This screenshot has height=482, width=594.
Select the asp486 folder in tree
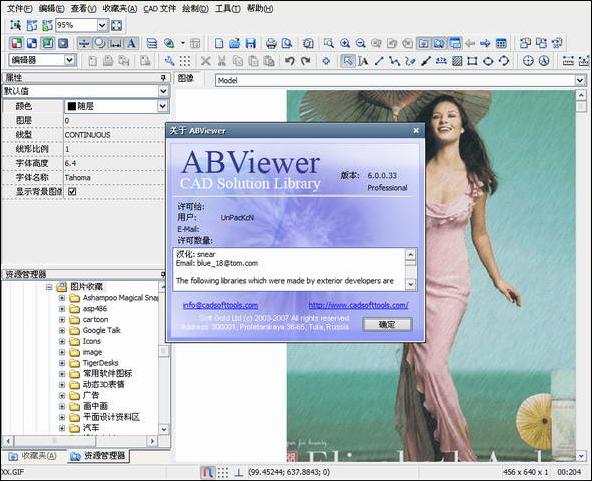pos(95,309)
